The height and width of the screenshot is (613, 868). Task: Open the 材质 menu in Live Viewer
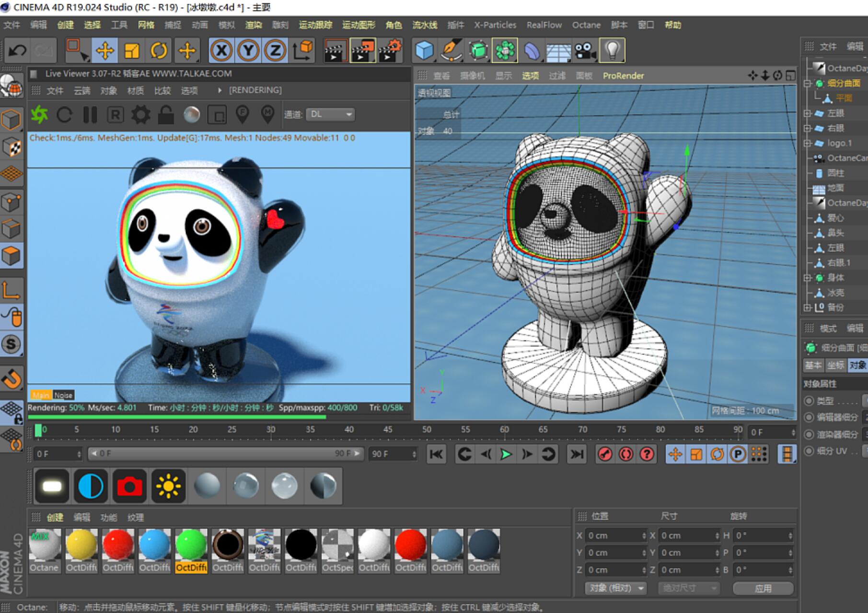point(136,91)
